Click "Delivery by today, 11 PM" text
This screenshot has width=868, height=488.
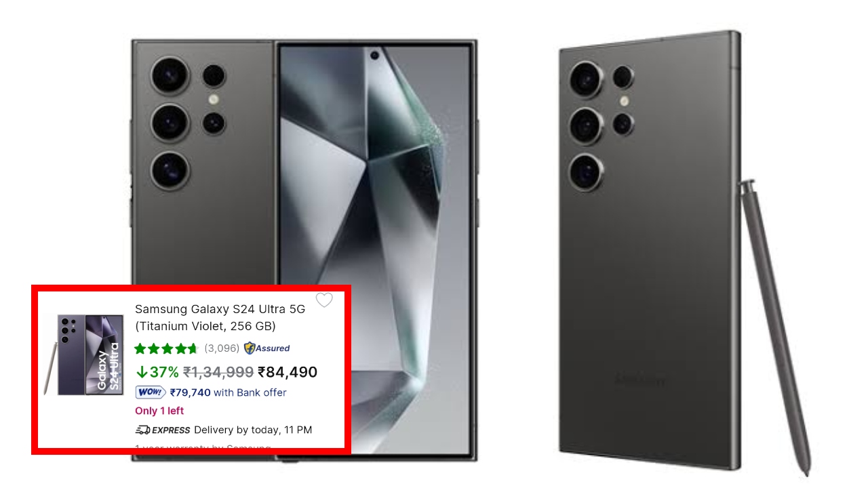pyautogui.click(x=253, y=430)
